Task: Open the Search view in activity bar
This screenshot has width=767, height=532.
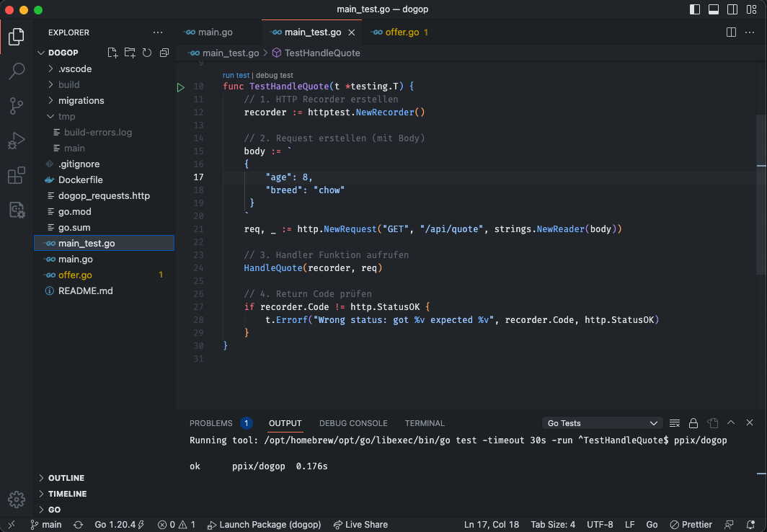Action: (16, 71)
